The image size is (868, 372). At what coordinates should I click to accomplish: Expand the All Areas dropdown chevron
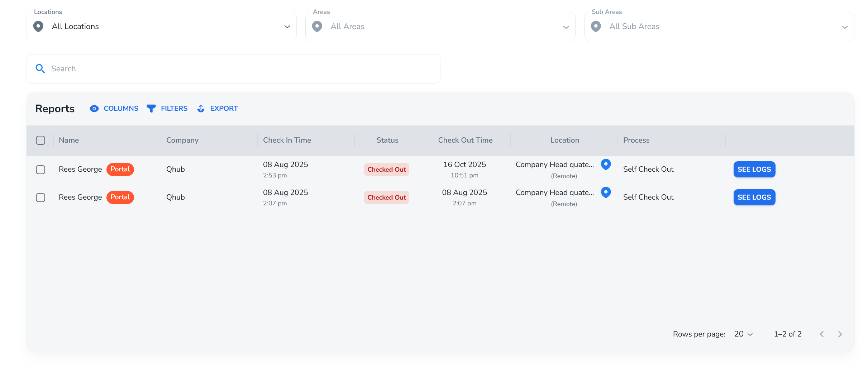[566, 27]
